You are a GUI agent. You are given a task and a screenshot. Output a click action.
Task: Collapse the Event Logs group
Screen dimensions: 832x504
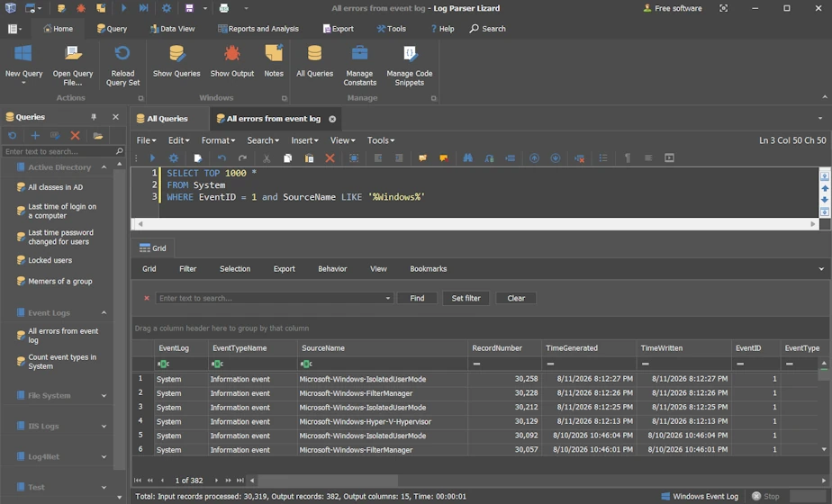click(x=104, y=313)
